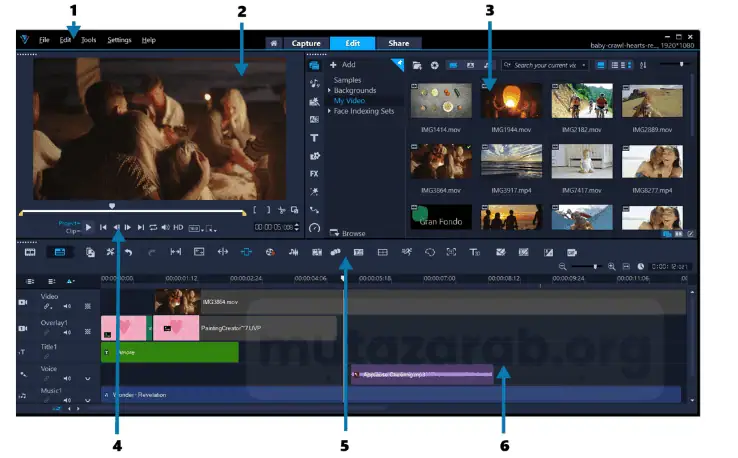Screen dimensions: 738x458
Task: Open the Motion path library icon
Action: (314, 210)
